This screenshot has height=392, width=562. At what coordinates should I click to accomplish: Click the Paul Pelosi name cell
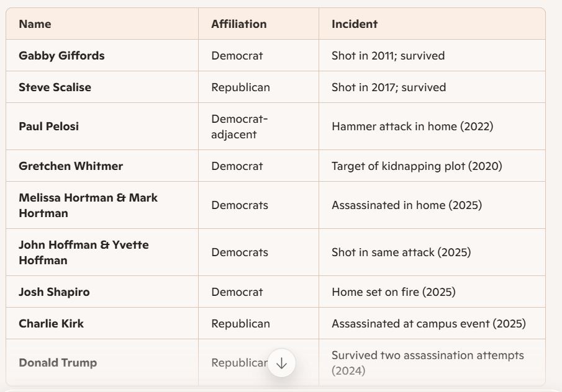48,127
